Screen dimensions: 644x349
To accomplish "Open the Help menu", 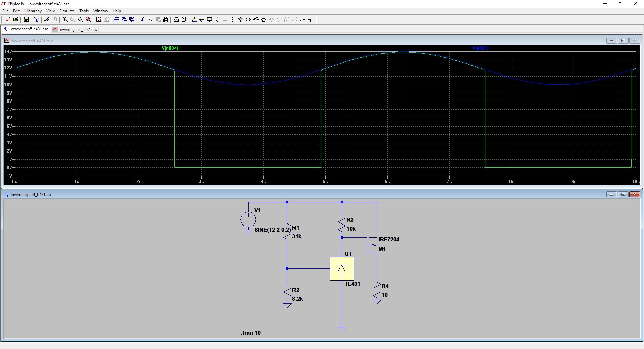I will [117, 11].
